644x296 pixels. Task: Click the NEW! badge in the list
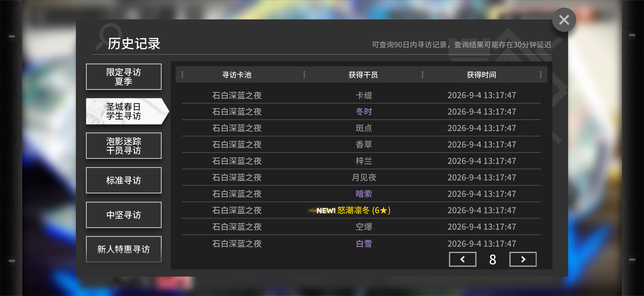click(326, 211)
